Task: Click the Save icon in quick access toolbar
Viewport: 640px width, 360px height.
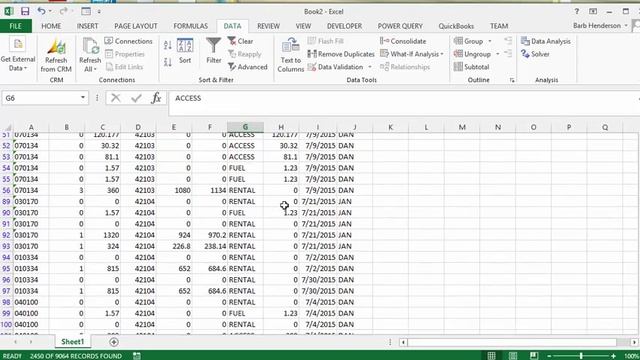Action: coord(25,11)
